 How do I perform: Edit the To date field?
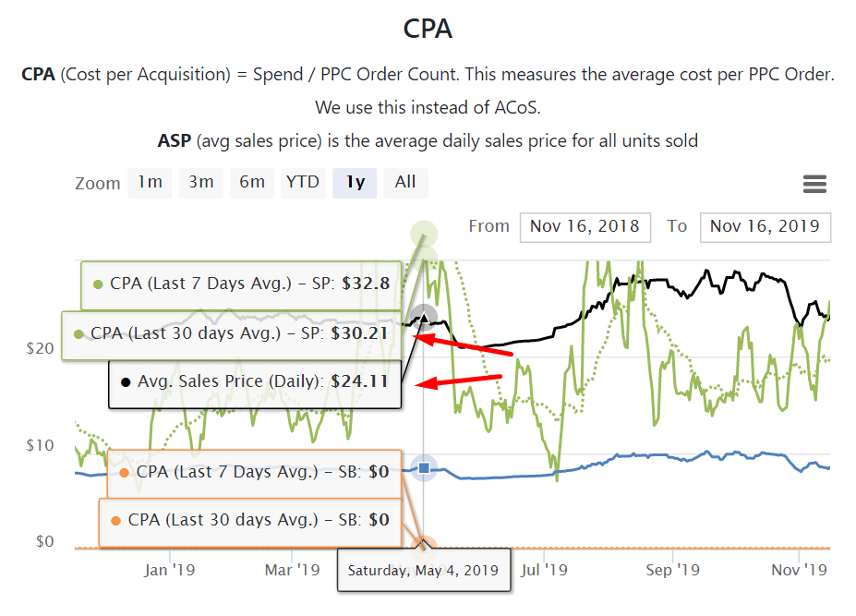coord(766,226)
